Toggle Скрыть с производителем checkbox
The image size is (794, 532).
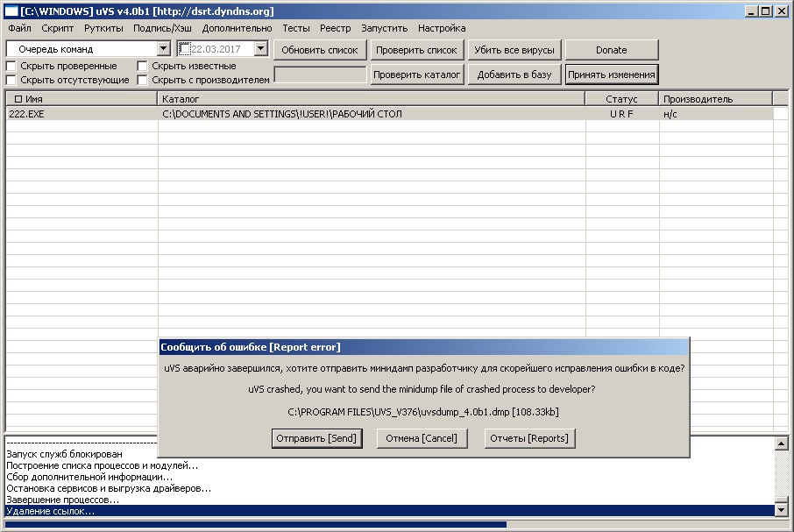tap(142, 80)
